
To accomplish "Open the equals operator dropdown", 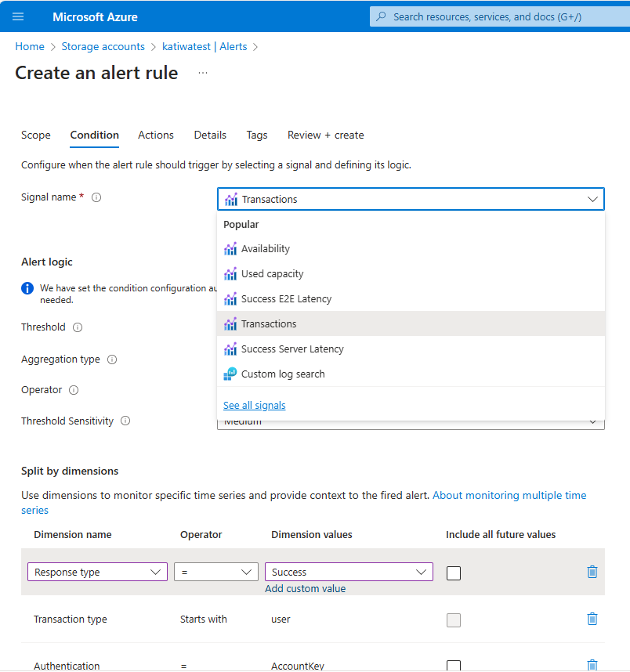I will point(216,573).
